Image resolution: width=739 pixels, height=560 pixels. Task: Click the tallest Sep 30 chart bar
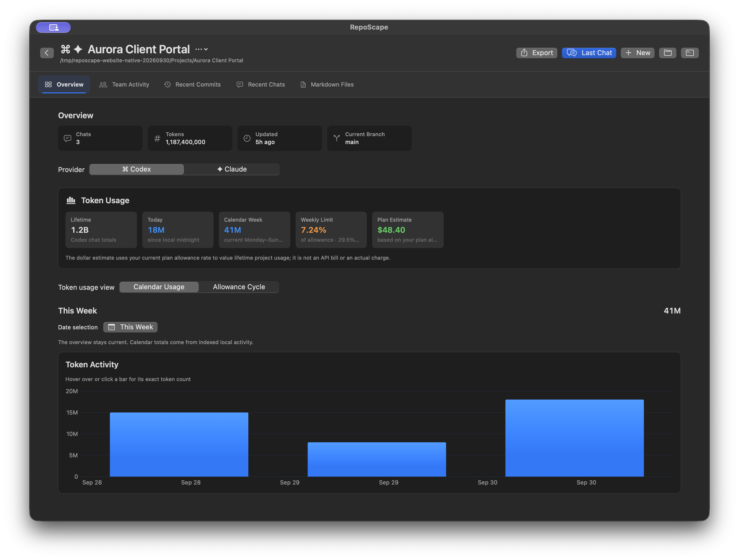pyautogui.click(x=575, y=438)
